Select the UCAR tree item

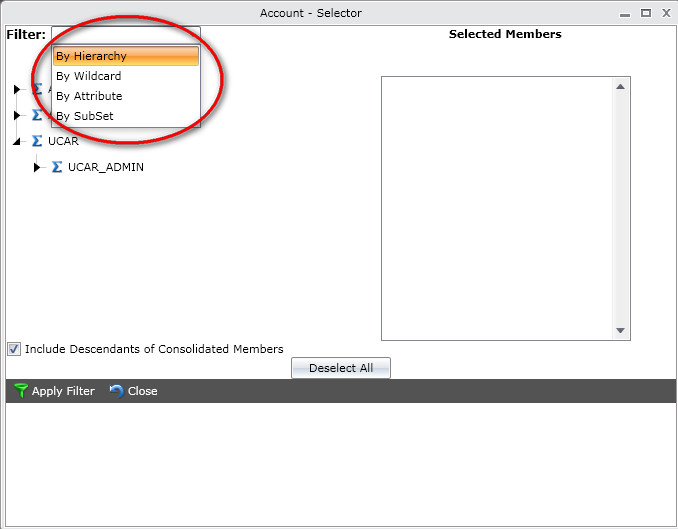pos(63,141)
